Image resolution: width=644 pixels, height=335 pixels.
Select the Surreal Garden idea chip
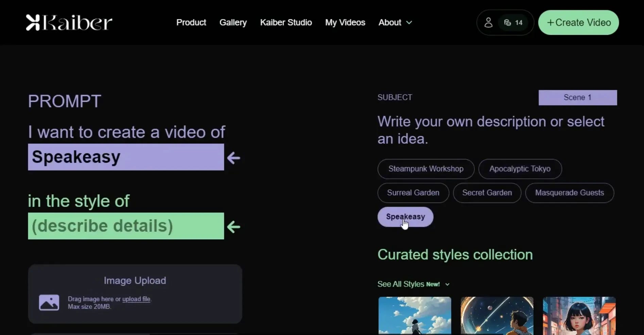click(413, 193)
